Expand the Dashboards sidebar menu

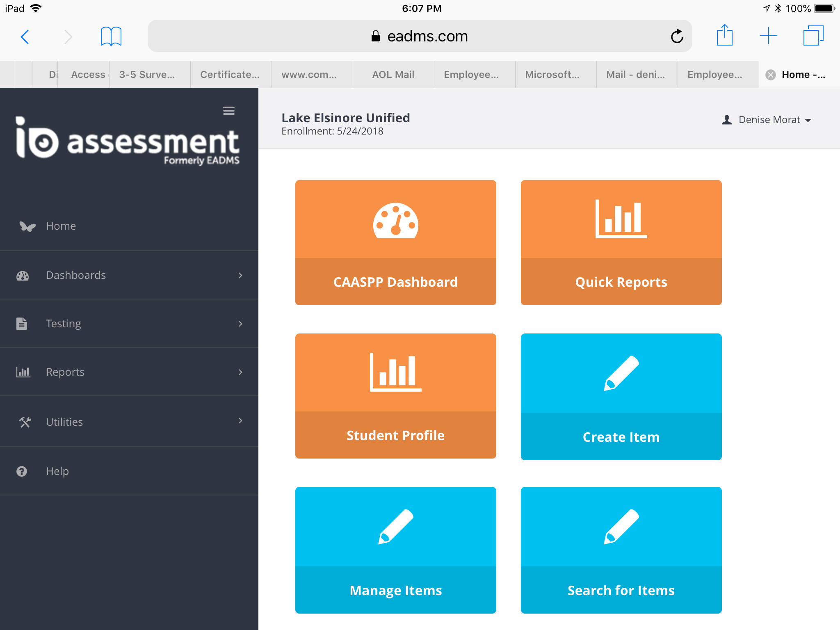[x=129, y=275]
